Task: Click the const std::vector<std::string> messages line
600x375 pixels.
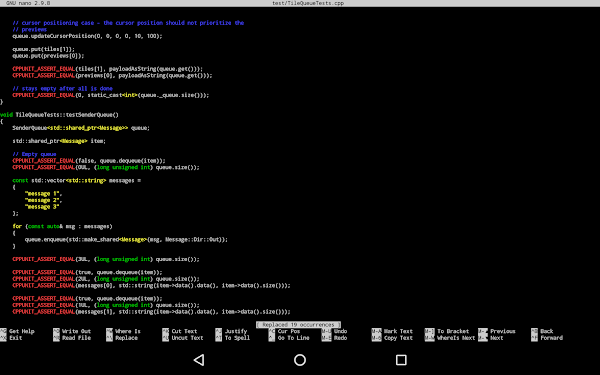Action: coord(77,180)
